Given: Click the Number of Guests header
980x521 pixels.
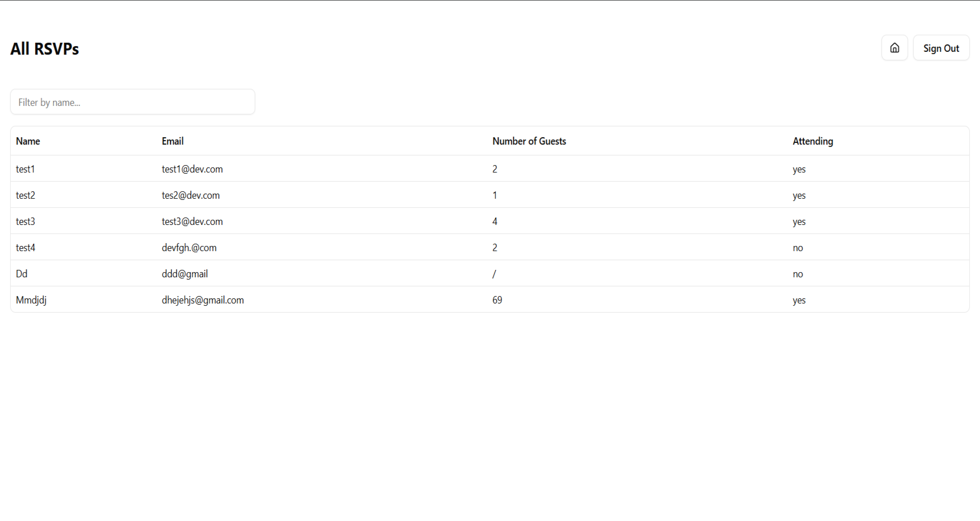Looking at the screenshot, I should [x=529, y=141].
